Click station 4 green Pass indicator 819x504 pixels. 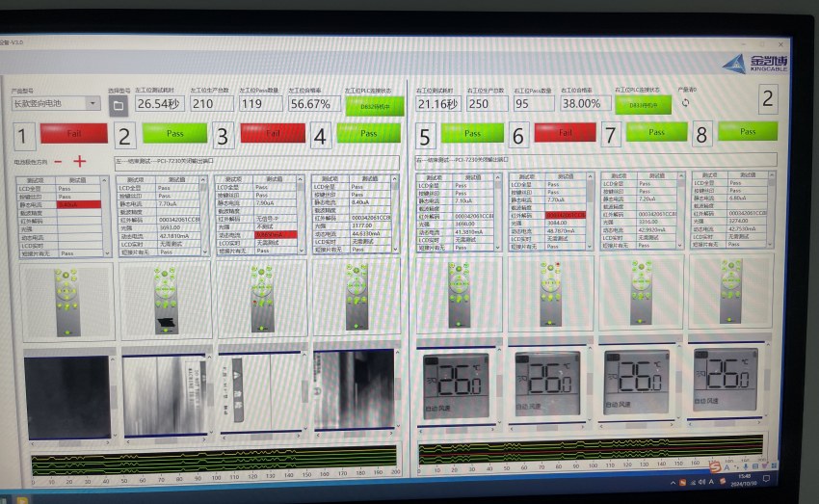369,133
